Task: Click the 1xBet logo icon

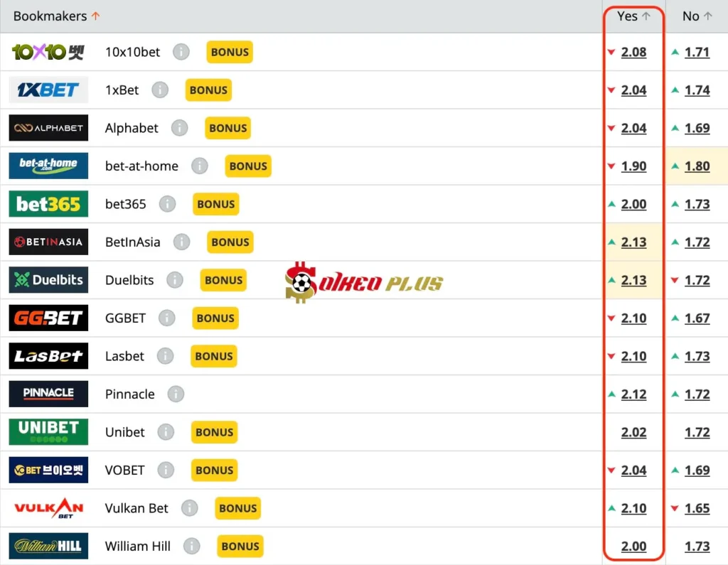Action: click(x=48, y=90)
